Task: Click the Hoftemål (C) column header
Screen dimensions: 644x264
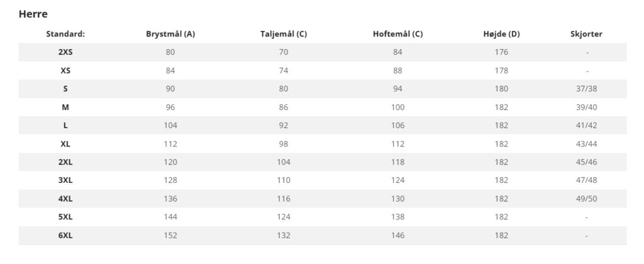Action: pyautogui.click(x=397, y=34)
